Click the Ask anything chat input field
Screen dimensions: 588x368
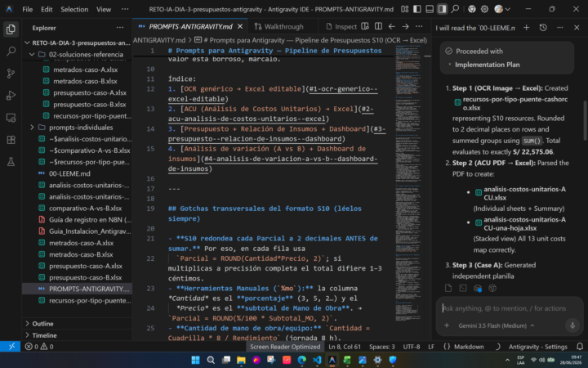[505, 308]
